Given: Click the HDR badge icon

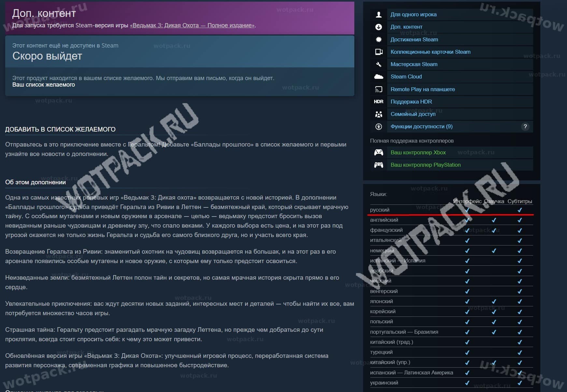Looking at the screenshot, I should coord(378,102).
